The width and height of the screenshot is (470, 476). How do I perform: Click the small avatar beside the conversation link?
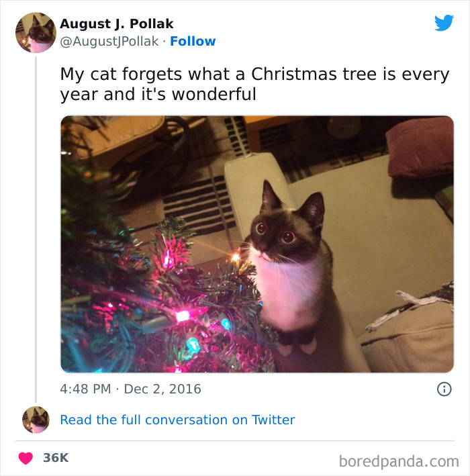point(36,420)
